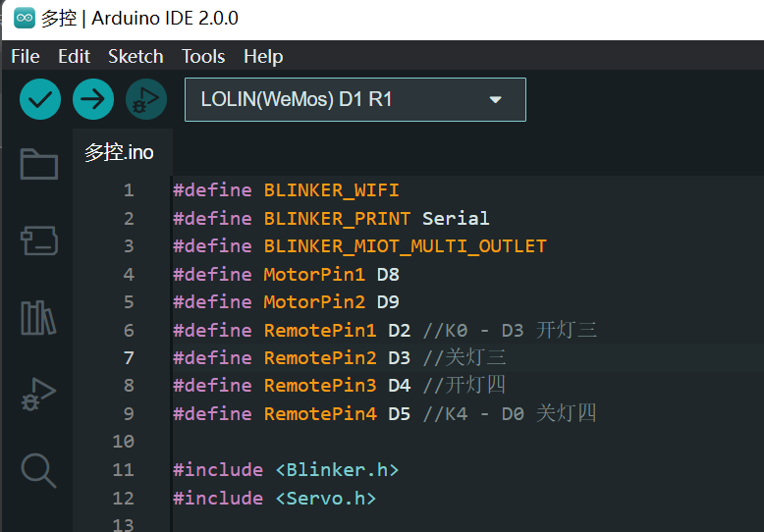The height and width of the screenshot is (532, 764).
Task: Click BLINKER_WIFI on line 1
Action: tap(331, 190)
